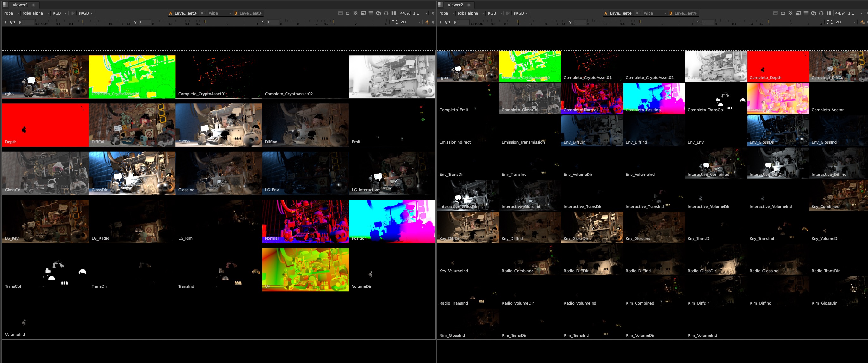Viewport: 868px width, 363px height.
Task: Click Viewer1 orange pixel sampler info icon
Action: [427, 22]
